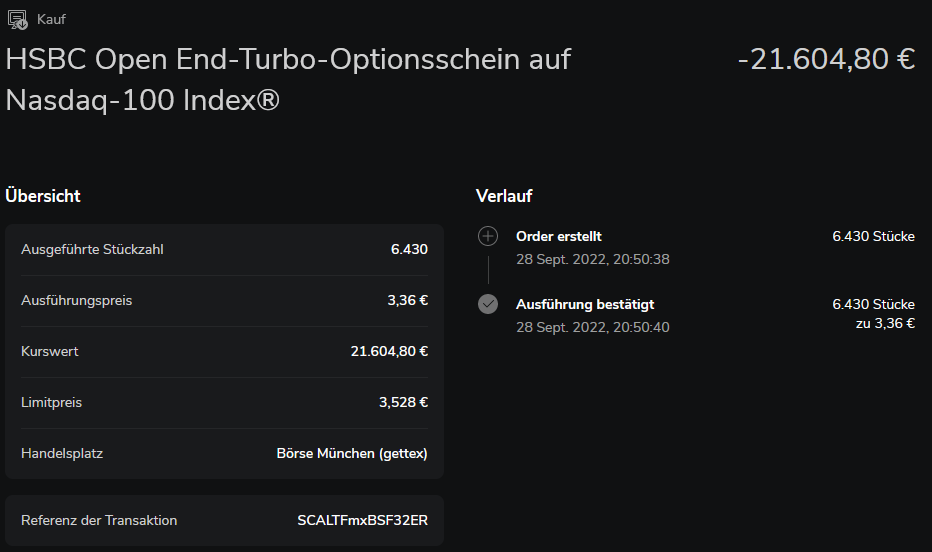The width and height of the screenshot is (932, 552).
Task: Click the timestamp 28 Sept. 2022, 20:50:38
Action: coord(592,259)
